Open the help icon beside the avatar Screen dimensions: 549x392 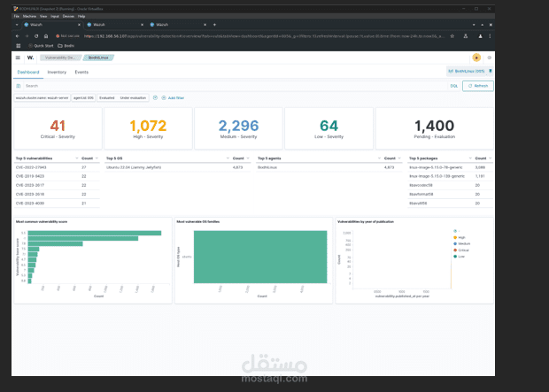pyautogui.click(x=490, y=58)
